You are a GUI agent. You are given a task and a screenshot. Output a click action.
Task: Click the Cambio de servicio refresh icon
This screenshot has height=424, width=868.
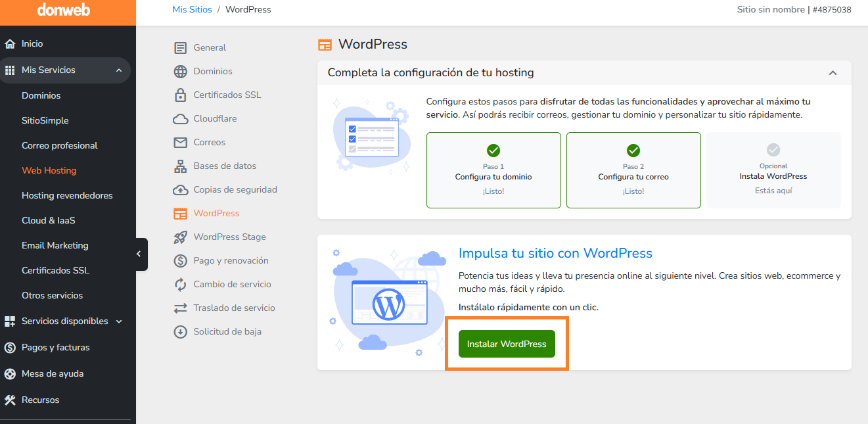pos(180,285)
